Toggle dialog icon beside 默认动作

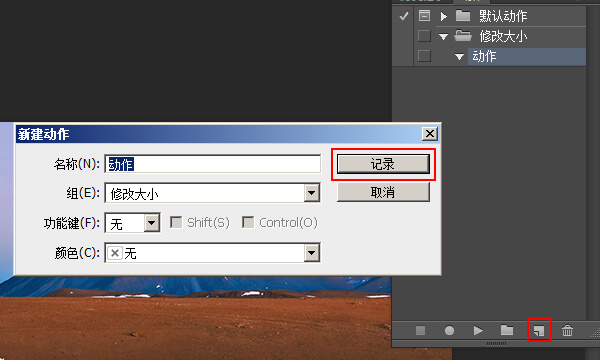click(x=424, y=16)
